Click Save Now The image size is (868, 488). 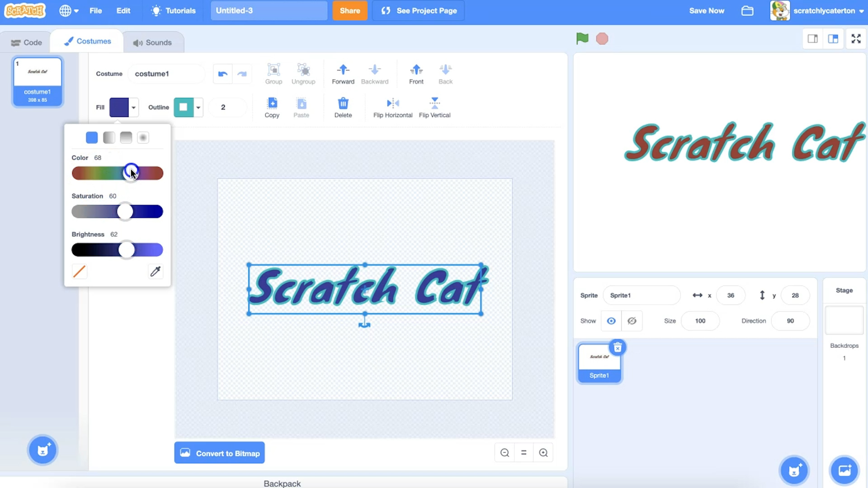706,10
